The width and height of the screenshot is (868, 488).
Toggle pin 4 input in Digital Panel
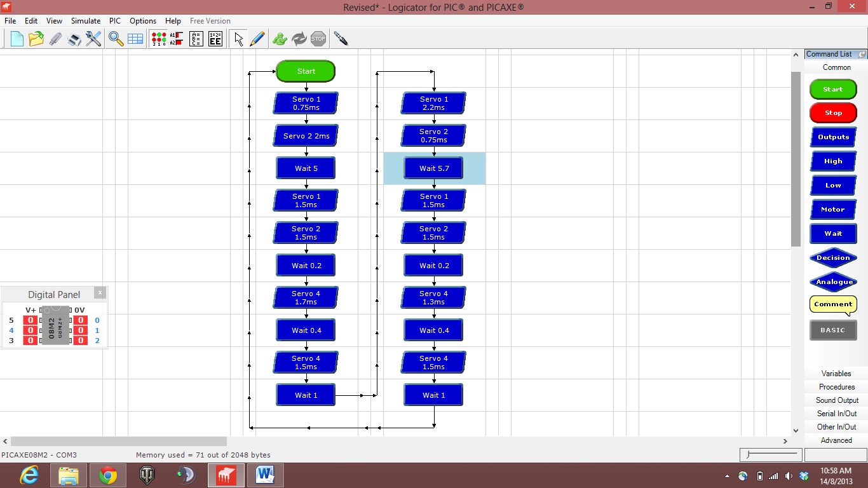(x=30, y=330)
